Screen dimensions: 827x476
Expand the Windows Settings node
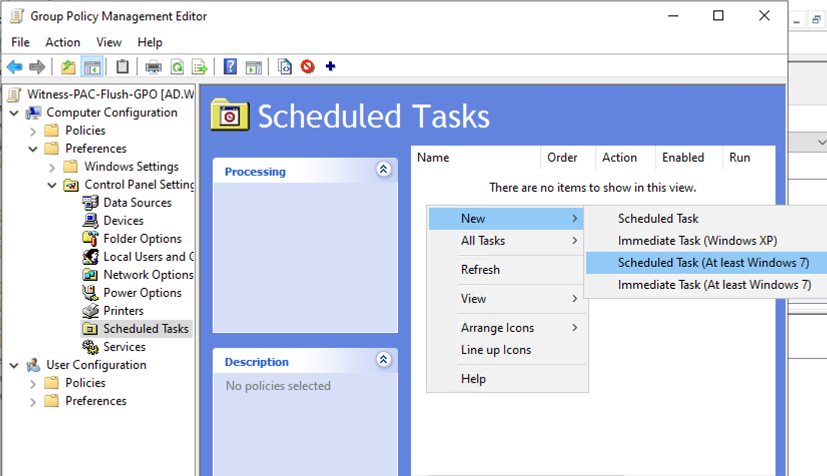click(52, 167)
